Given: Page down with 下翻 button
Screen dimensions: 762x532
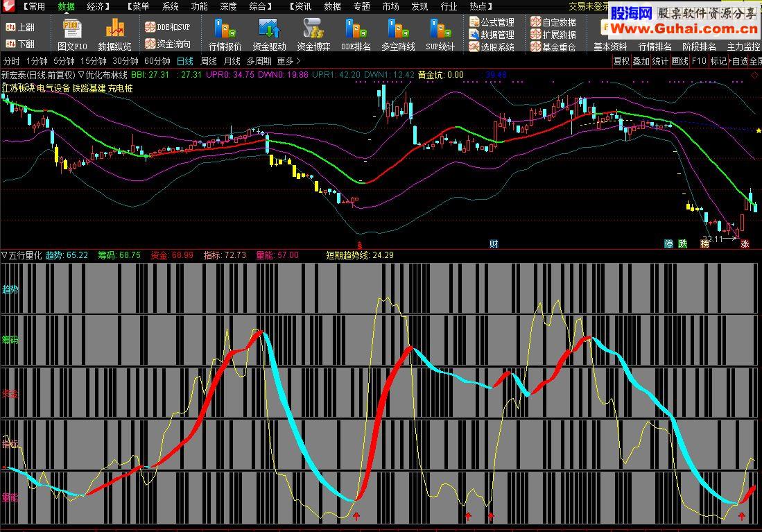Looking at the screenshot, I should 20,44.
